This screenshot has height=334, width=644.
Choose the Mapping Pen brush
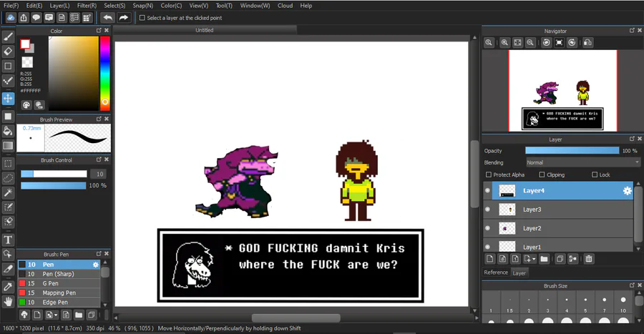59,293
